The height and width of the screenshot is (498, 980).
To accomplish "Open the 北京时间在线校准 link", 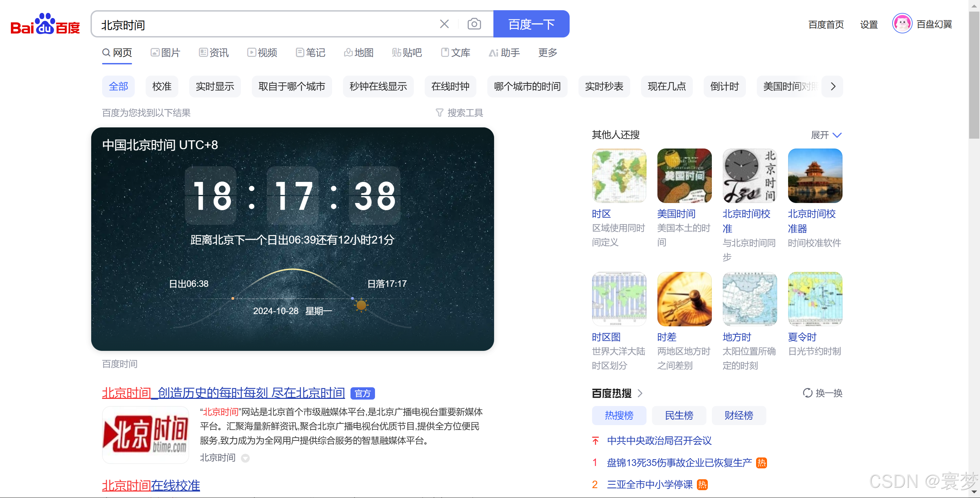I will pos(150,485).
